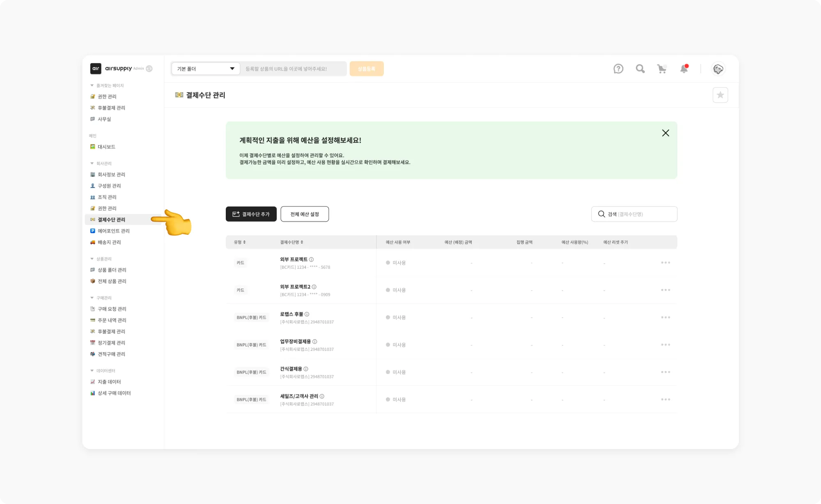Click the help question mark icon

[x=618, y=69]
